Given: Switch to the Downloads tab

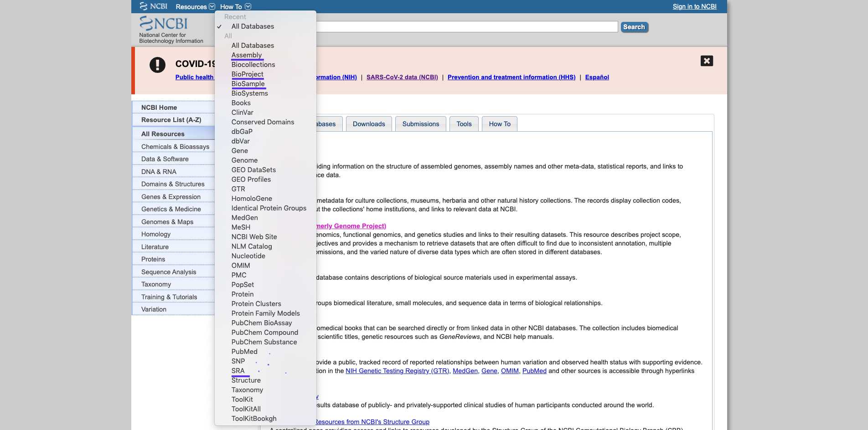Looking at the screenshot, I should 368,124.
